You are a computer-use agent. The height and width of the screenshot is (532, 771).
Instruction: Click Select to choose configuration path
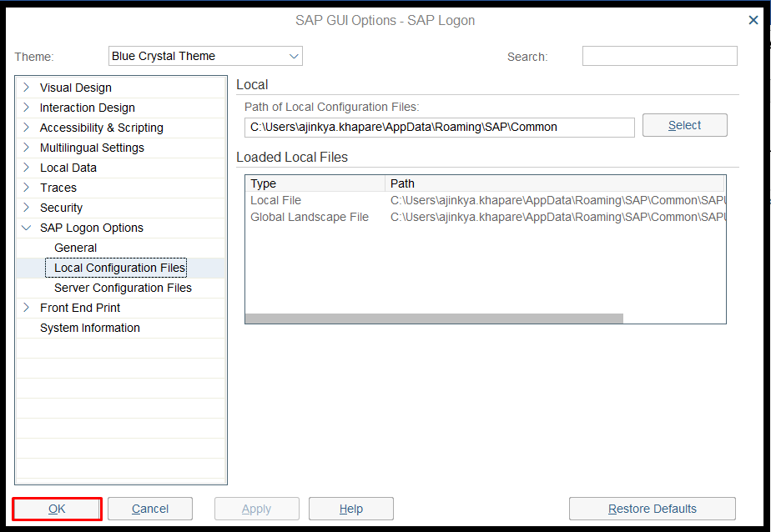(x=684, y=125)
